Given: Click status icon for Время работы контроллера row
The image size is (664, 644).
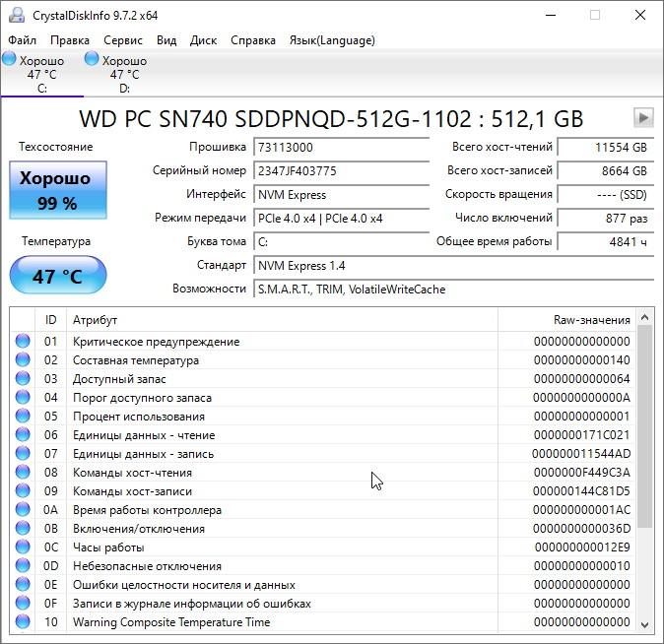Looking at the screenshot, I should tap(23, 509).
